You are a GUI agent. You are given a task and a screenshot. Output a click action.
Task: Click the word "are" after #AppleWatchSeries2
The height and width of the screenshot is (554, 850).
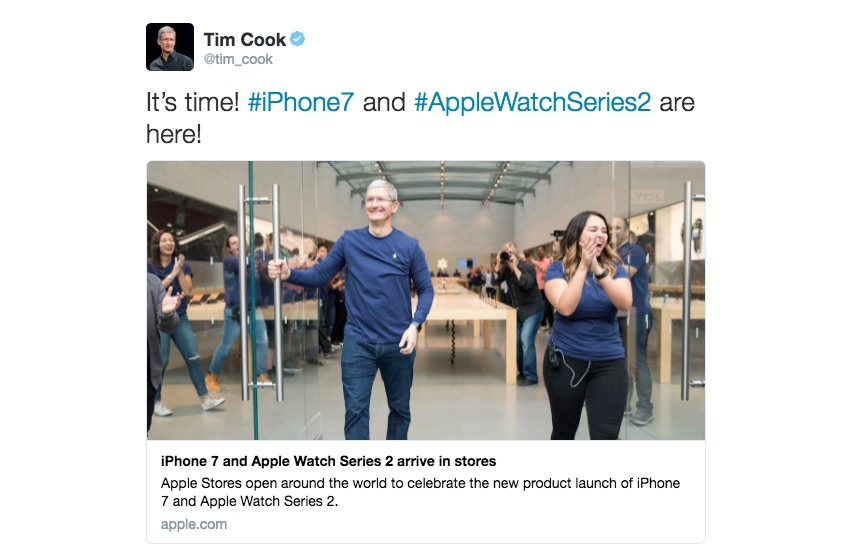coord(677,102)
